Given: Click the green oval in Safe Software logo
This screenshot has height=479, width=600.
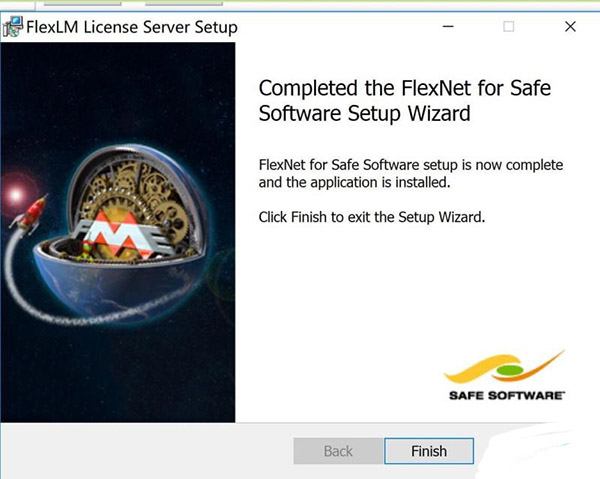Looking at the screenshot, I should coord(510,370).
